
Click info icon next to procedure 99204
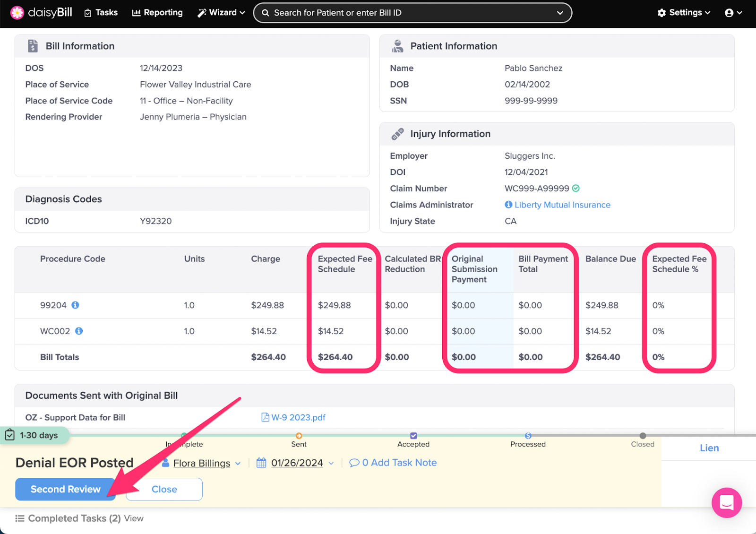pyautogui.click(x=75, y=305)
